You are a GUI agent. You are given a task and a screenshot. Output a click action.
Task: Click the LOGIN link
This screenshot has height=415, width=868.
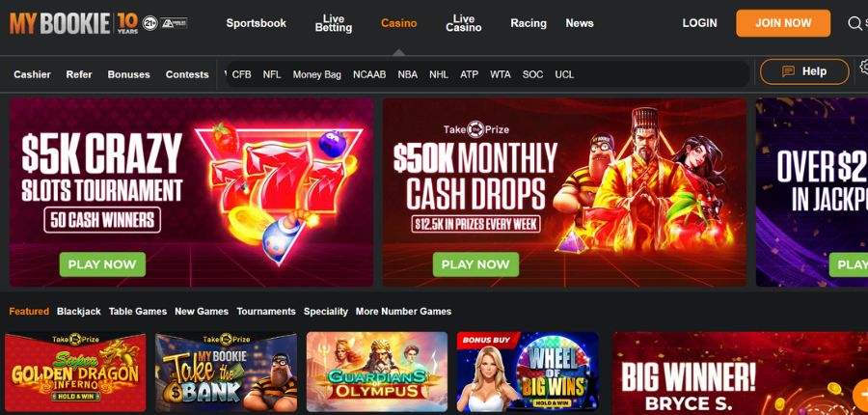(x=700, y=23)
